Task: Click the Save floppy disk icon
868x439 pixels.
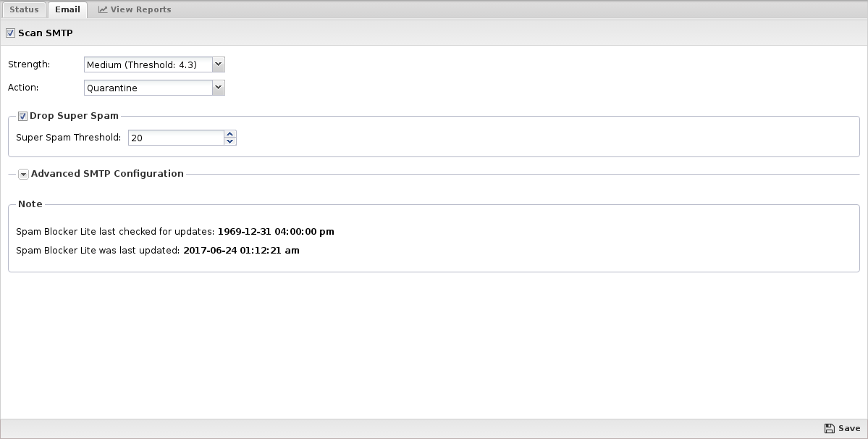Action: pos(829,428)
